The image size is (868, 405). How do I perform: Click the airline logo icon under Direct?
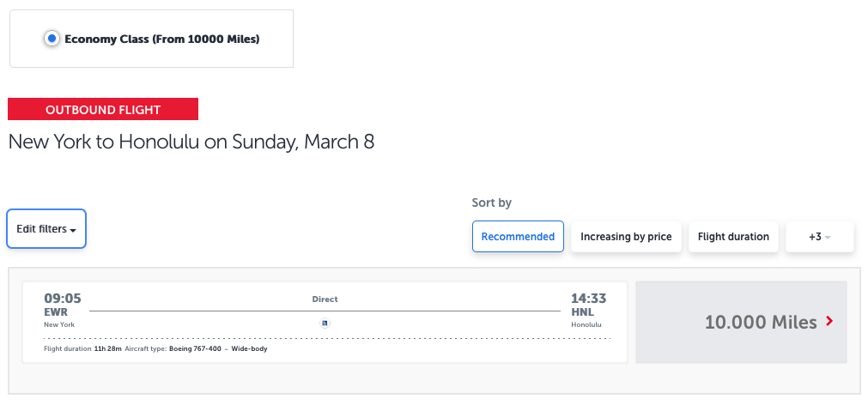[x=325, y=323]
